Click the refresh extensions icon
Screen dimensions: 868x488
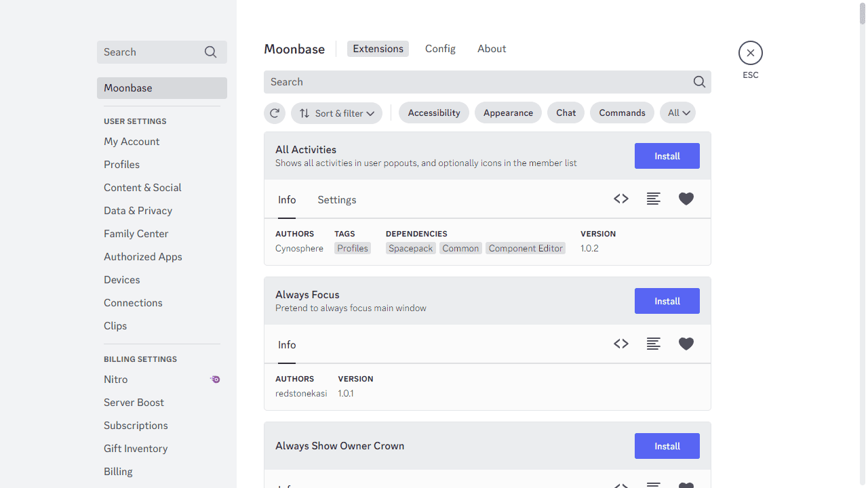tap(275, 113)
